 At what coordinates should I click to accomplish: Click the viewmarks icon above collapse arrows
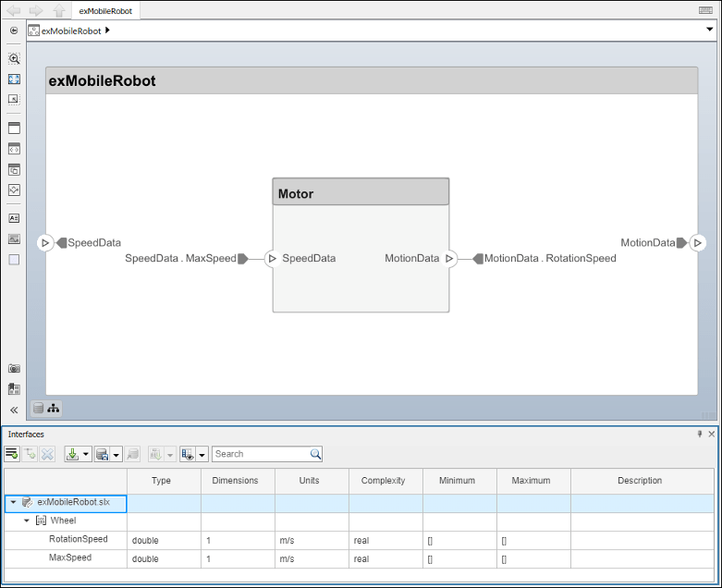[14, 389]
